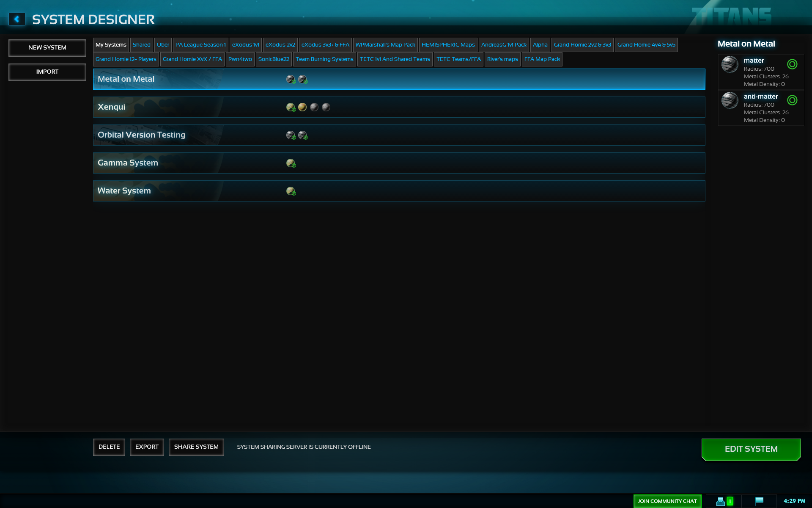
Task: Click the Gamma System planet icon
Action: click(291, 163)
